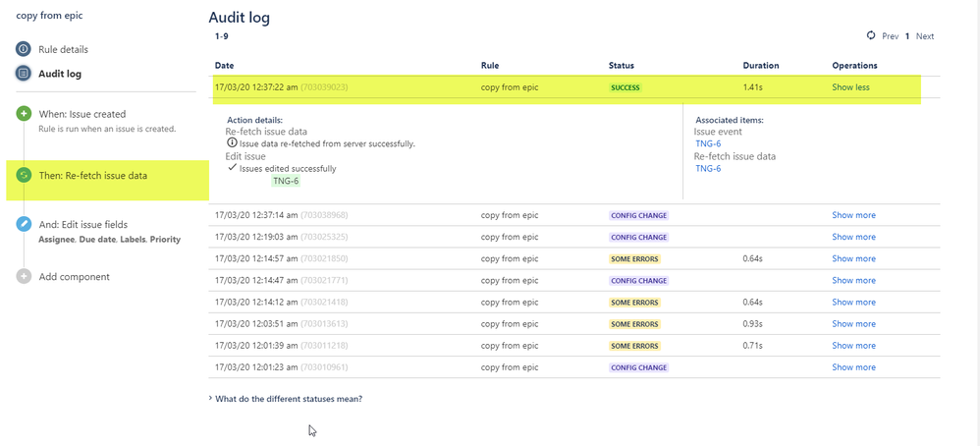The height and width of the screenshot is (446, 980).
Task: Click Issues edited successfully message
Action: pyautogui.click(x=288, y=168)
